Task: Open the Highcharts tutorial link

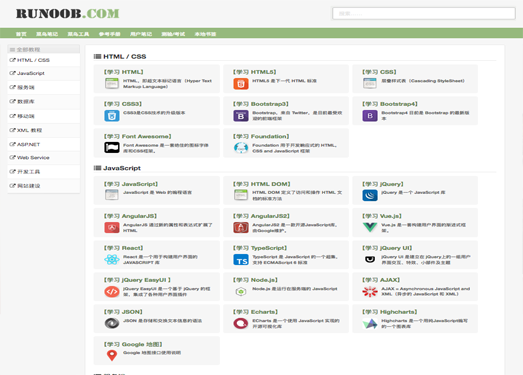Action: tap(390, 312)
